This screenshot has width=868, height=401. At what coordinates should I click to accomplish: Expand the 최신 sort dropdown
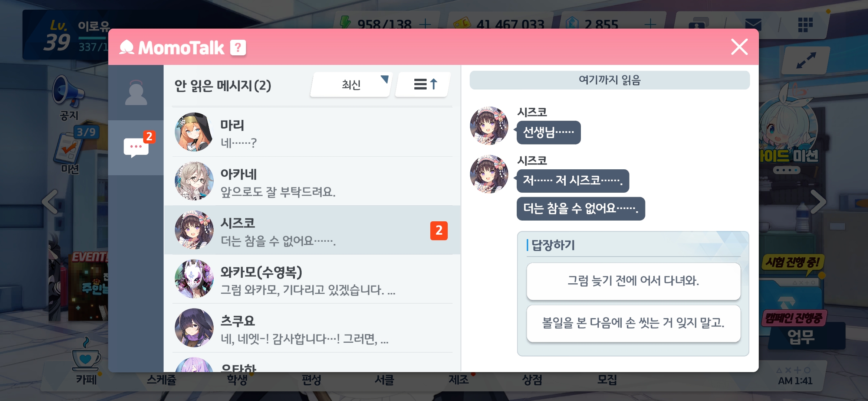[x=351, y=84]
